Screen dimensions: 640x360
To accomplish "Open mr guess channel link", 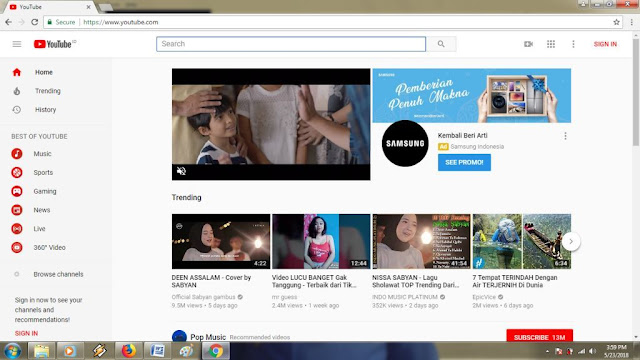I will pos(284,297).
